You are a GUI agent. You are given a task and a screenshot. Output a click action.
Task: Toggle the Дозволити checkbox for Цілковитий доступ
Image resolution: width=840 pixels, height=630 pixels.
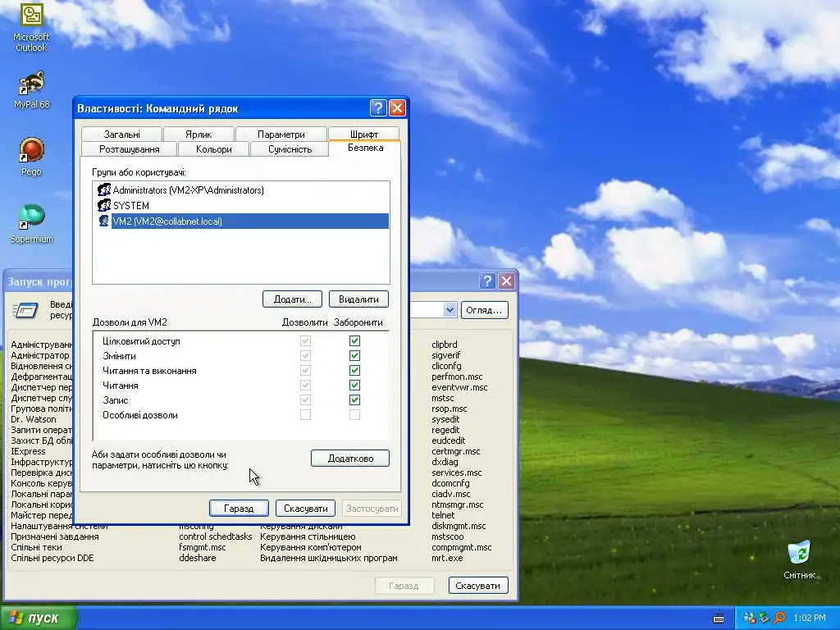click(305, 340)
